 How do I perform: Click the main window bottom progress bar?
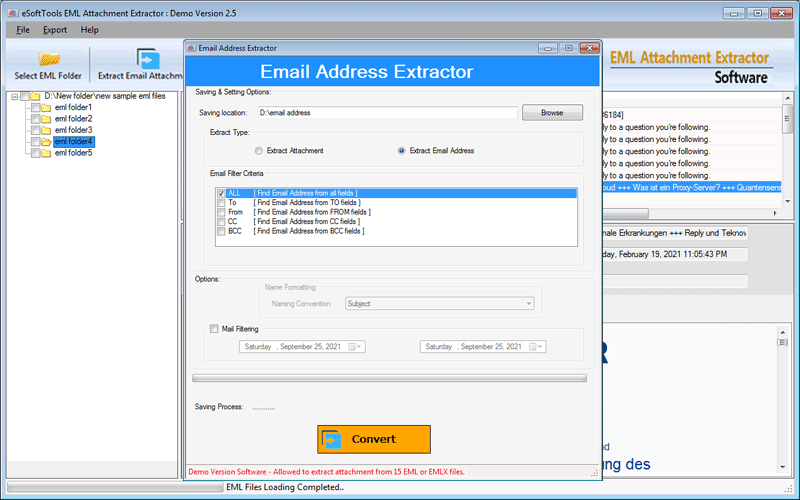pyautogui.click(x=115, y=487)
